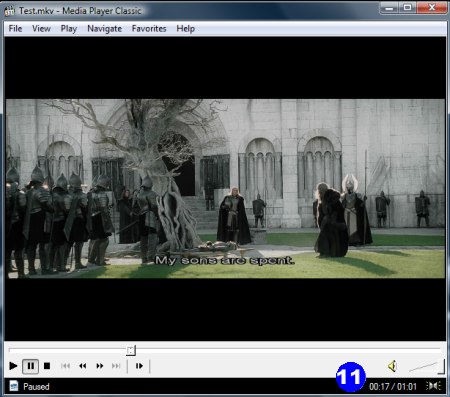450x397 pixels.
Task: Click the Media Player Classic title bar icon
Action: [9, 11]
